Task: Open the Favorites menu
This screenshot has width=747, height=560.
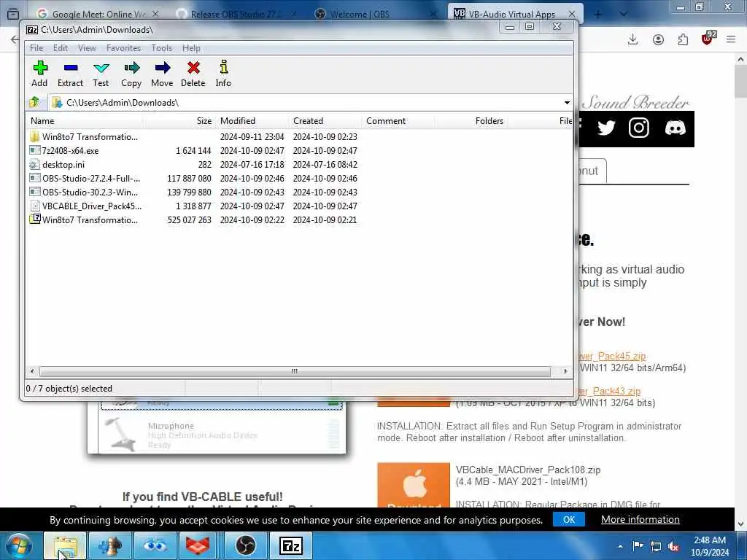Action: click(x=123, y=48)
